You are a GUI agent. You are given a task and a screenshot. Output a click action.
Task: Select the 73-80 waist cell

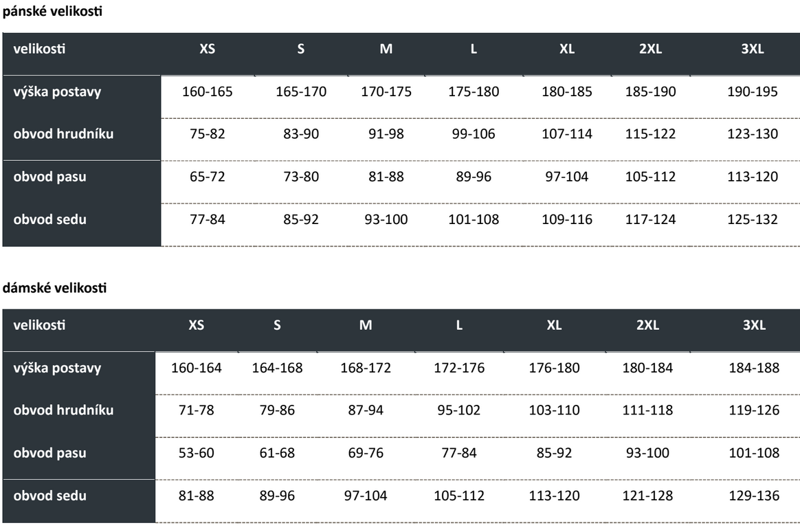[301, 177]
